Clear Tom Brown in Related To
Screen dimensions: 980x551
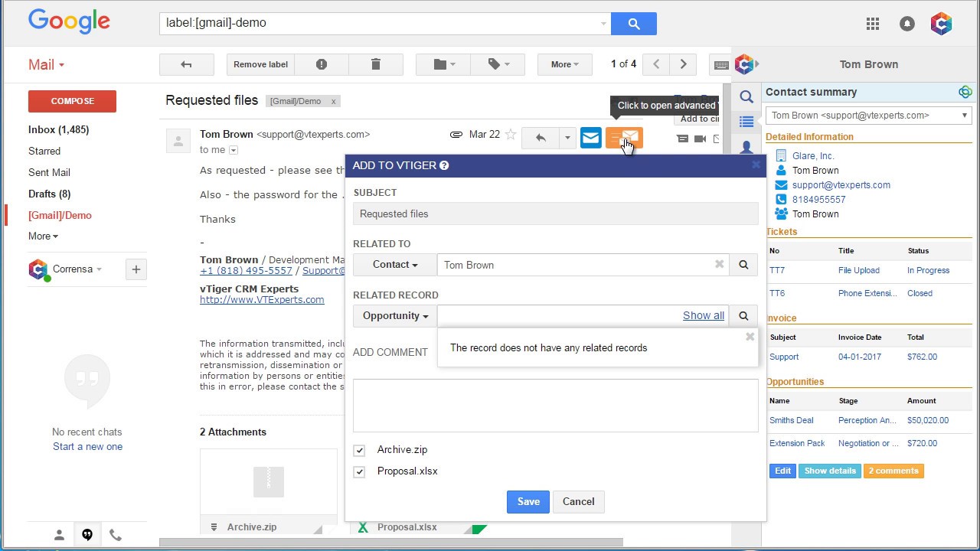719,264
